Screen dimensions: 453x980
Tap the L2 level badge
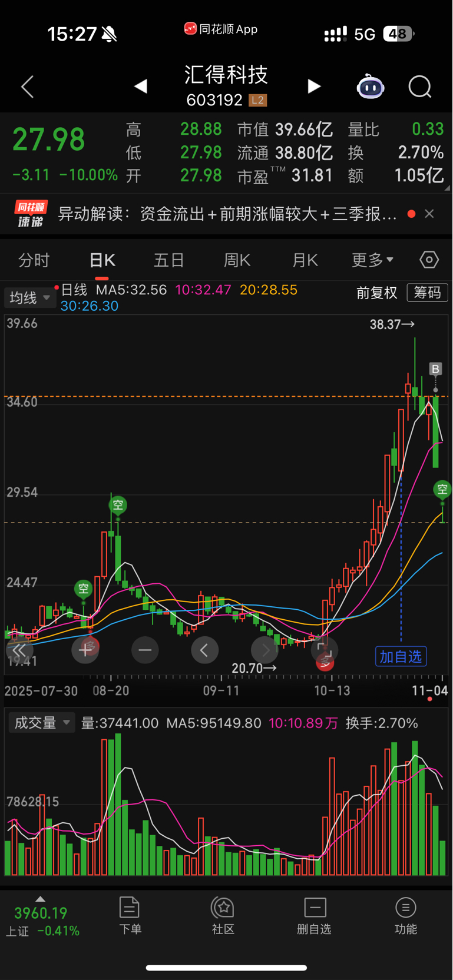pos(258,100)
